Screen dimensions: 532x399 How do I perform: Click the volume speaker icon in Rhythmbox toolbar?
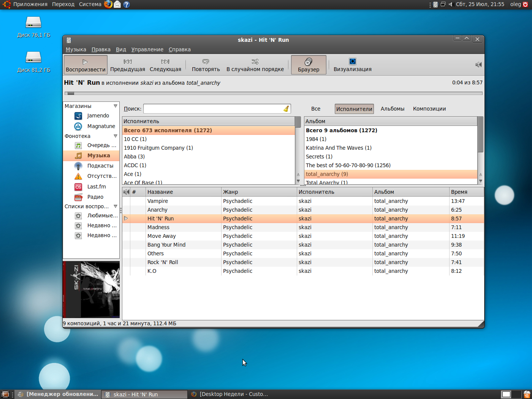pyautogui.click(x=478, y=65)
